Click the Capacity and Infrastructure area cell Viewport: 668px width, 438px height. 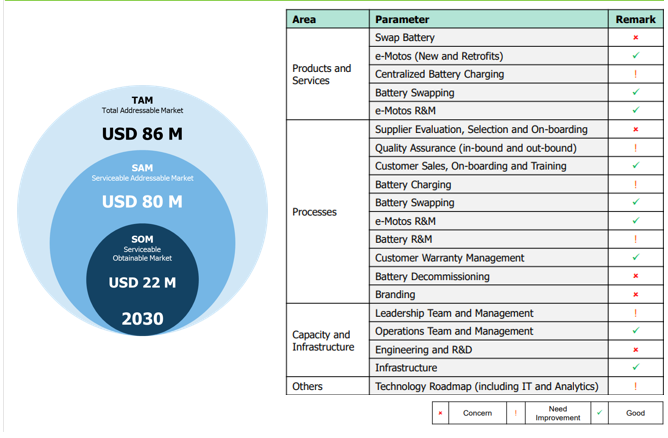tap(327, 340)
